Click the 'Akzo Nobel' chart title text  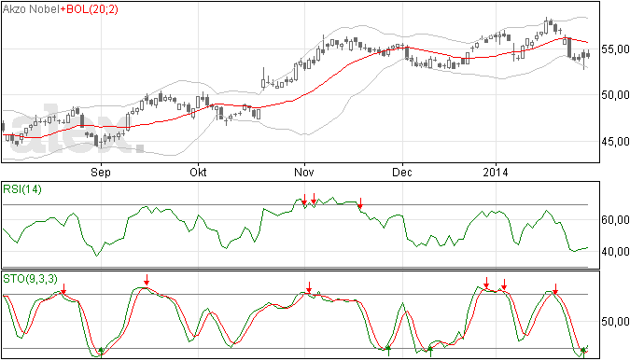point(31,9)
